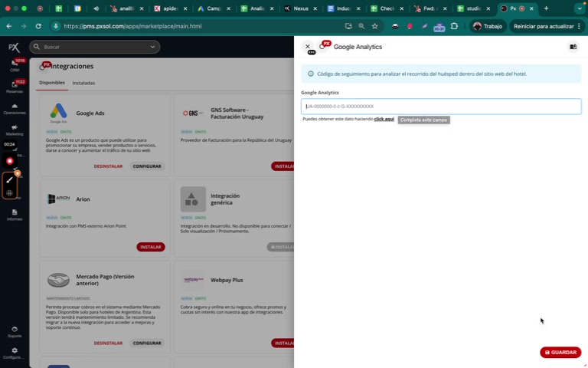This screenshot has height=368, width=588.
Task: Open Reservas in the sidebar
Action: (x=15, y=87)
